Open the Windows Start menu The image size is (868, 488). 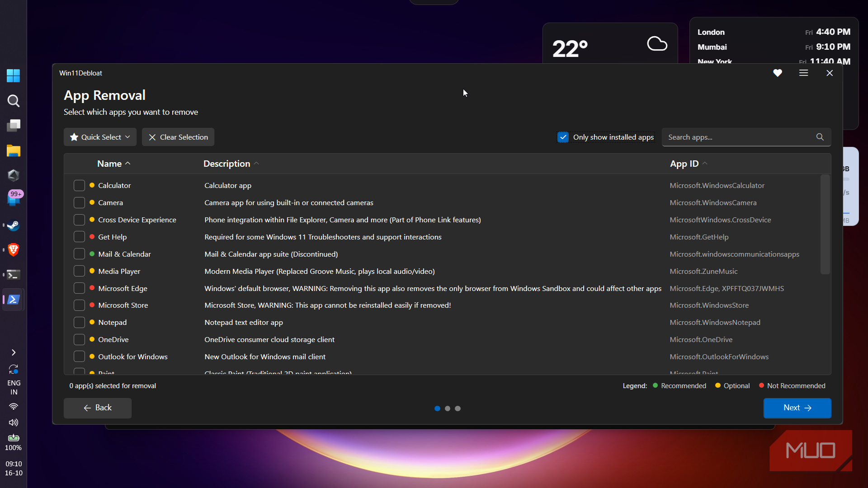pos(13,75)
